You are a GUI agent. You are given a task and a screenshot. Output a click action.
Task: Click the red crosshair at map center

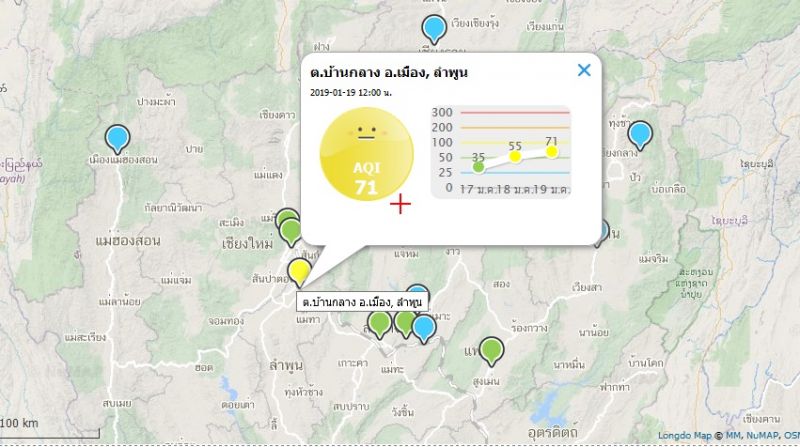(x=400, y=204)
